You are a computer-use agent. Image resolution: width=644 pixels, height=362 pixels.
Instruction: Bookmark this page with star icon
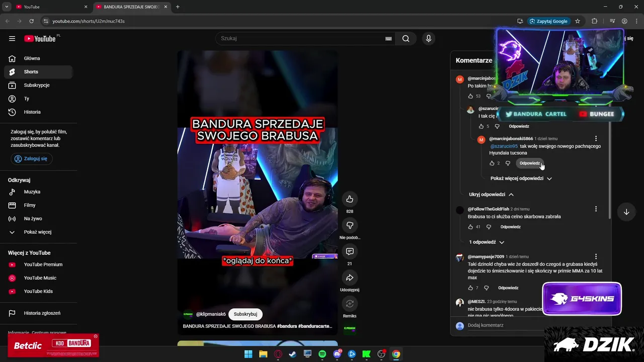coord(578,21)
